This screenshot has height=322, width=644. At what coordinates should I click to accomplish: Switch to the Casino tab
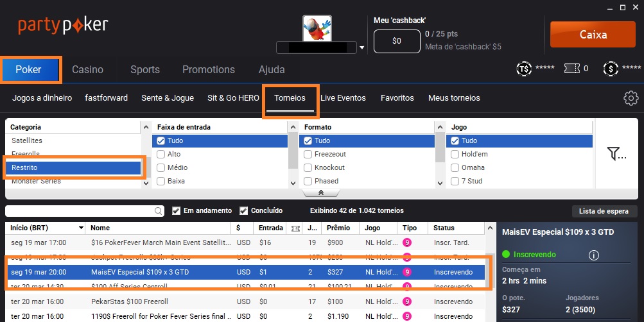(x=87, y=69)
